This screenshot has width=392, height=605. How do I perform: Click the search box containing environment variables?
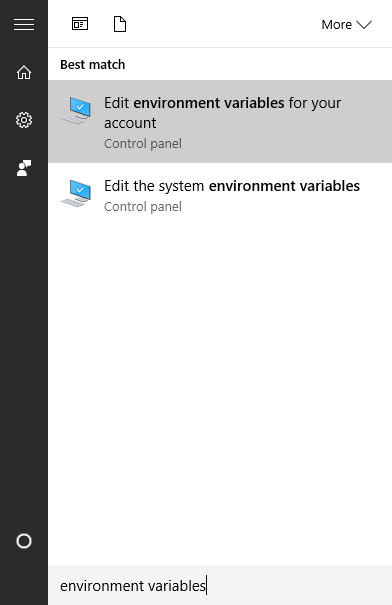pyautogui.click(x=220, y=585)
